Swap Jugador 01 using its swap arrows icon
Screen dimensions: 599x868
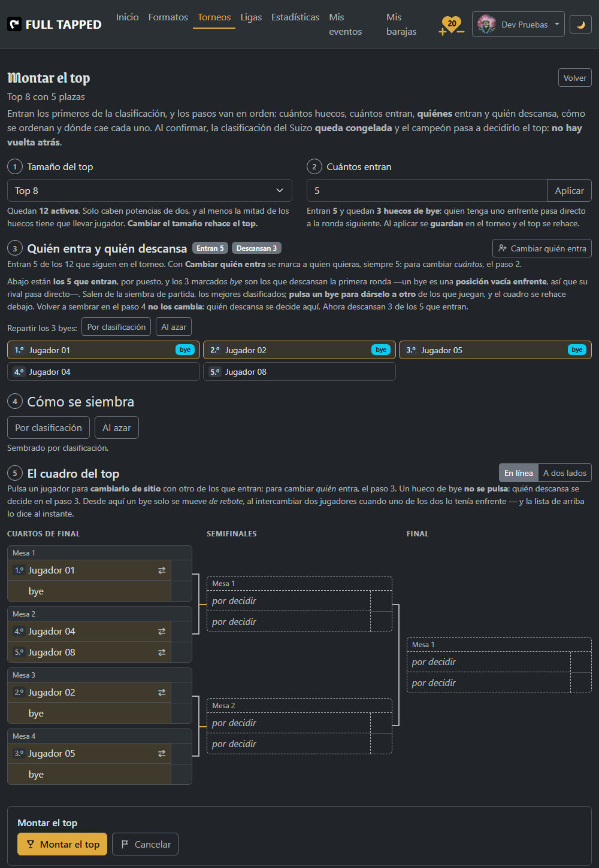(162, 570)
